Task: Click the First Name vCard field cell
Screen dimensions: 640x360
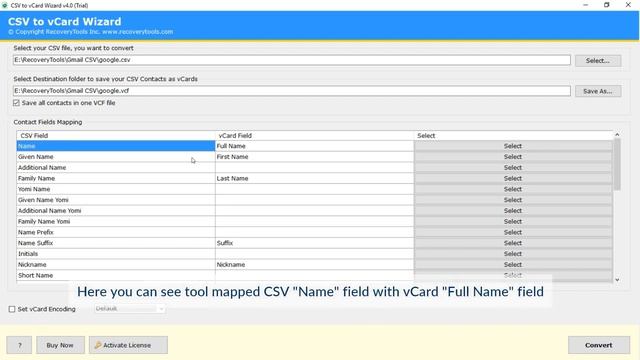Action: (314, 157)
